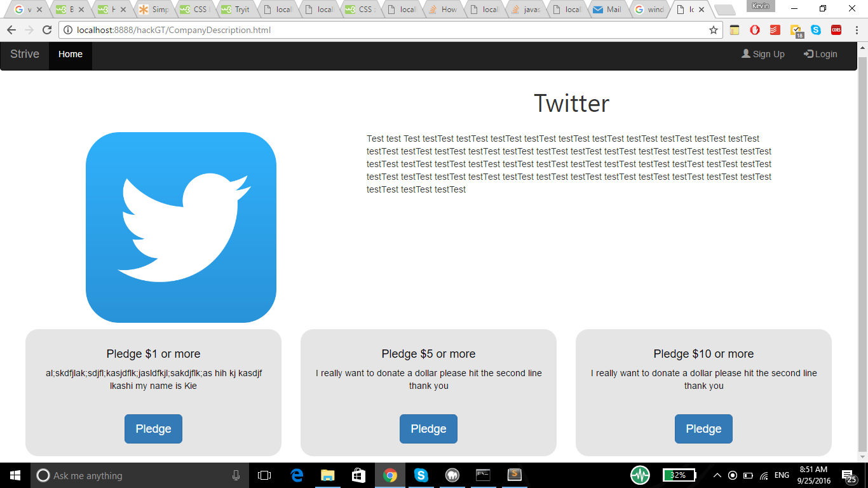Switch to the Tryit browser tab
The image size is (868, 488).
click(x=236, y=10)
